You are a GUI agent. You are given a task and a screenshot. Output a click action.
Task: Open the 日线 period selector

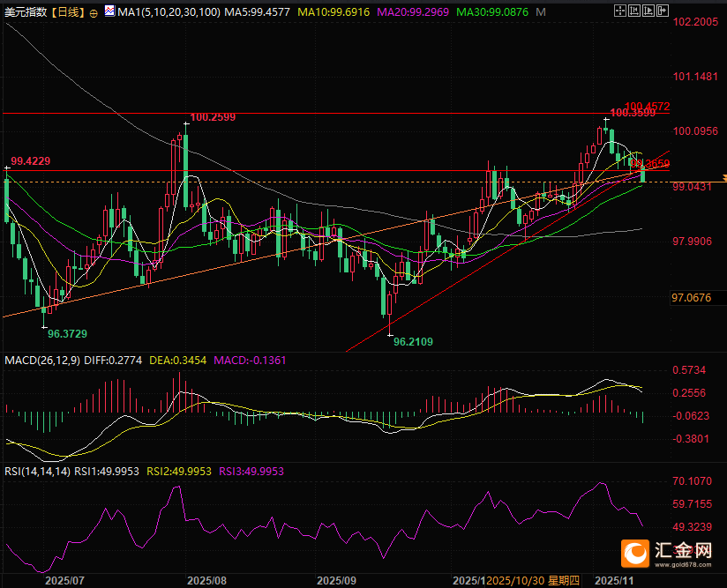67,12
